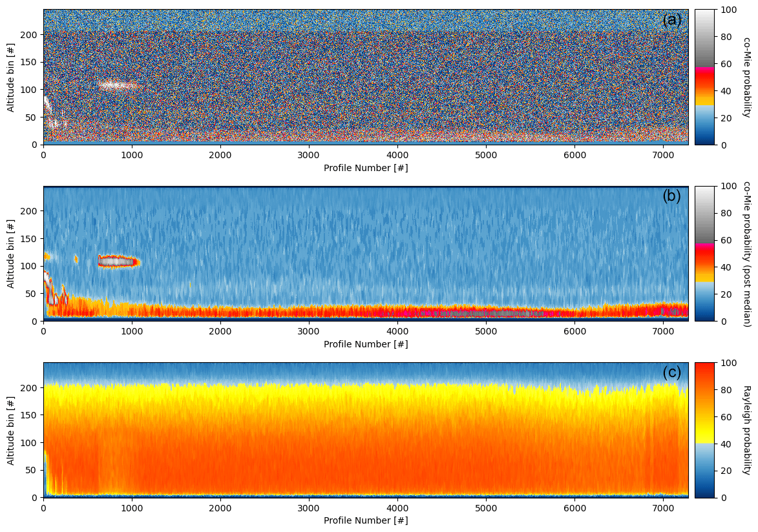
Task: Click the (a) panel label
Action: [671, 20]
